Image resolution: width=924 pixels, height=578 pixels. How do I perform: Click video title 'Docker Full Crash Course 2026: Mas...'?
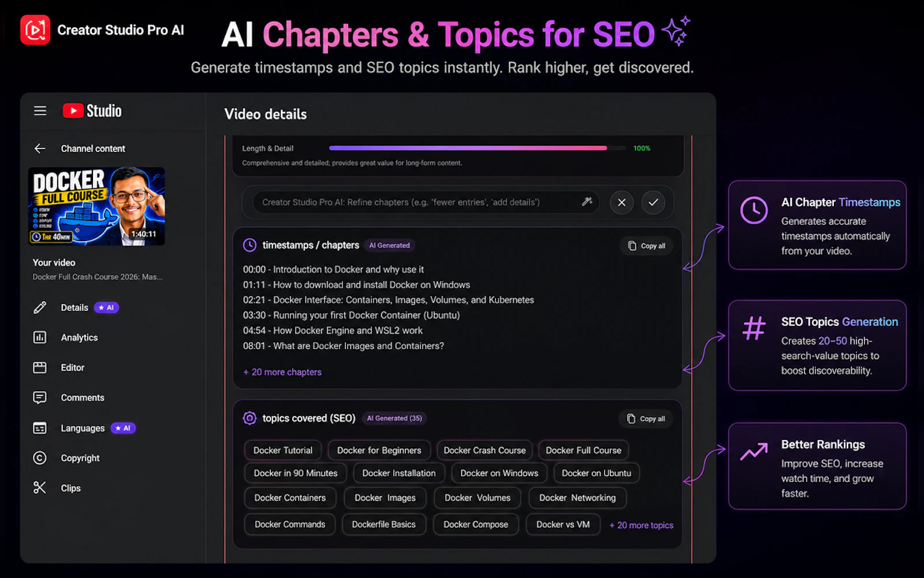click(97, 277)
